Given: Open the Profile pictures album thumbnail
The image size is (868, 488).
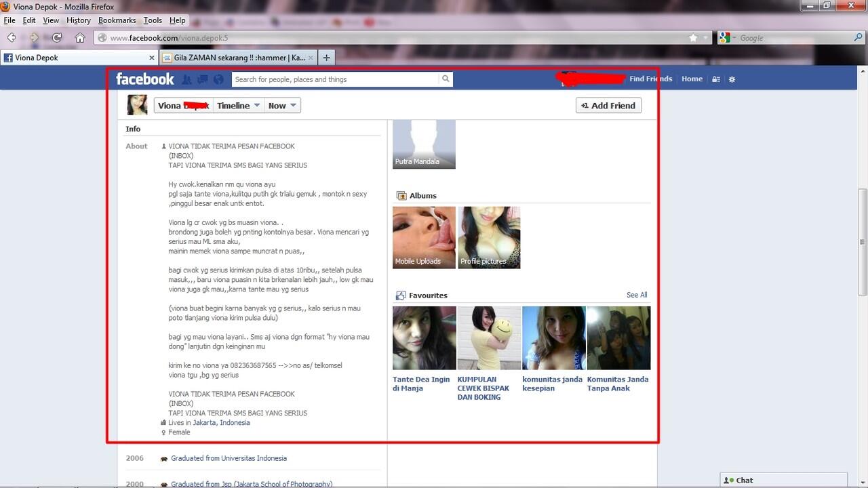Looking at the screenshot, I should point(489,237).
